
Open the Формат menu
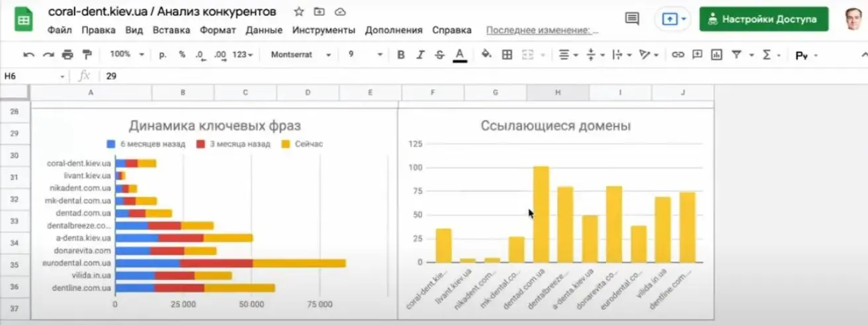click(218, 30)
